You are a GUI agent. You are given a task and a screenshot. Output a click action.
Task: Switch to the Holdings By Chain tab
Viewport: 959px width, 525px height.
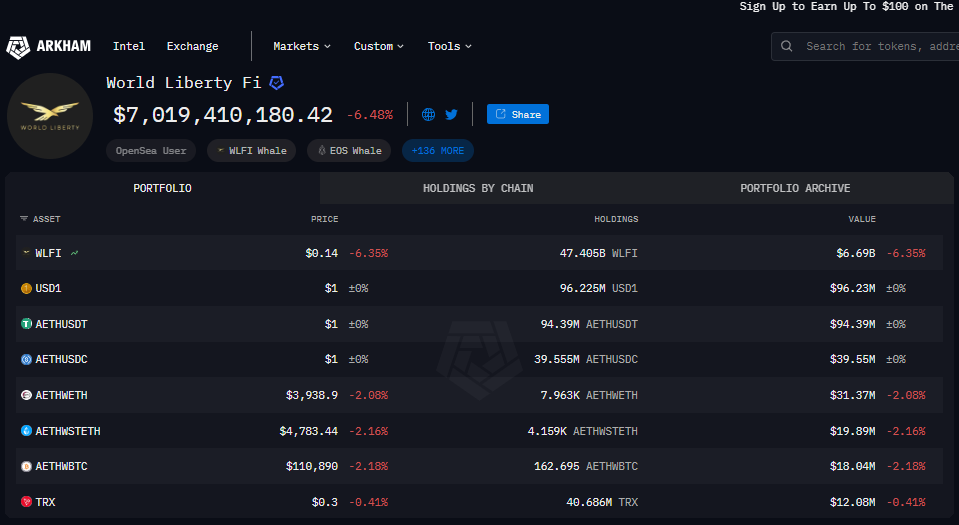478,188
